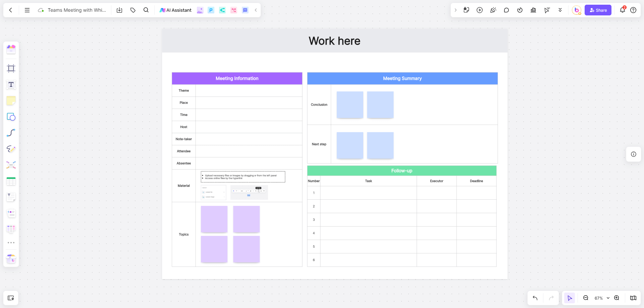The width and height of the screenshot is (644, 308).
Task: Select the Sticky note tool
Action: pos(11,101)
